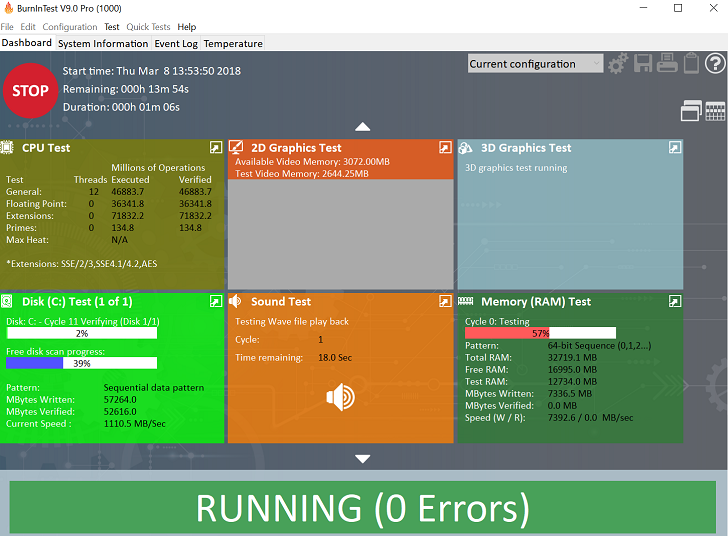The image size is (728, 536).
Task: Click Testing Wave file play back text
Action: point(292,321)
